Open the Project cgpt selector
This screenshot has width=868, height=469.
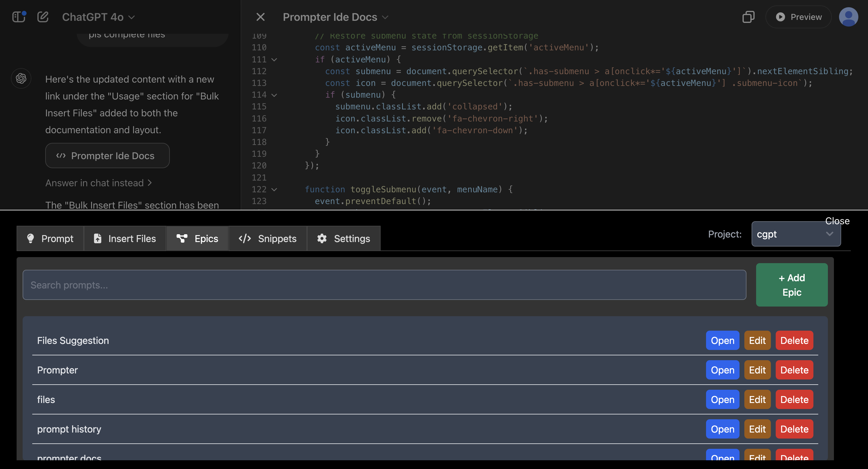click(x=796, y=234)
